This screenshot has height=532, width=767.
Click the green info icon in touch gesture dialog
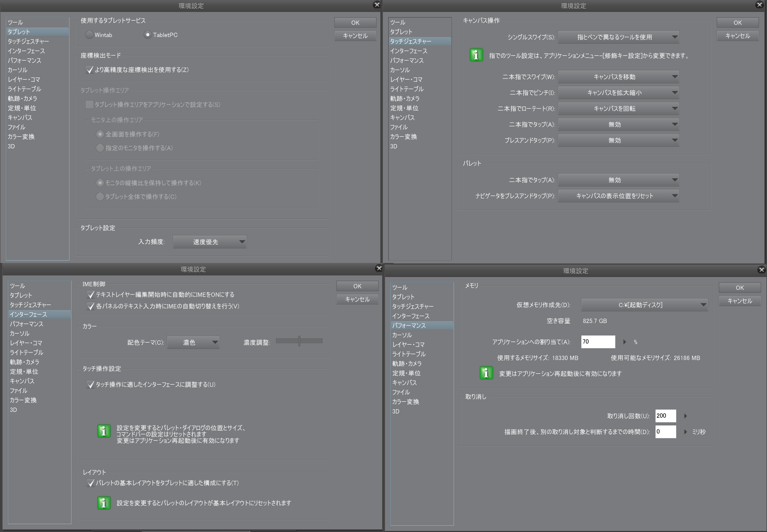click(x=476, y=55)
